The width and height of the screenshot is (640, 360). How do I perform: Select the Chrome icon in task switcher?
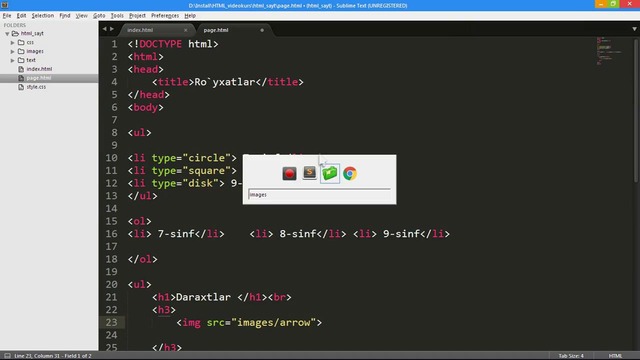coord(350,173)
